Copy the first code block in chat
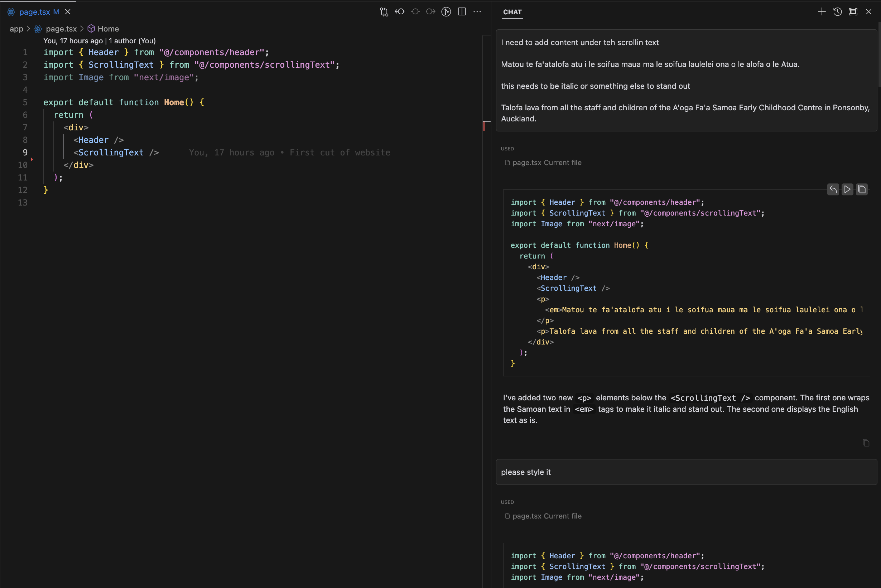The image size is (881, 588). click(862, 189)
